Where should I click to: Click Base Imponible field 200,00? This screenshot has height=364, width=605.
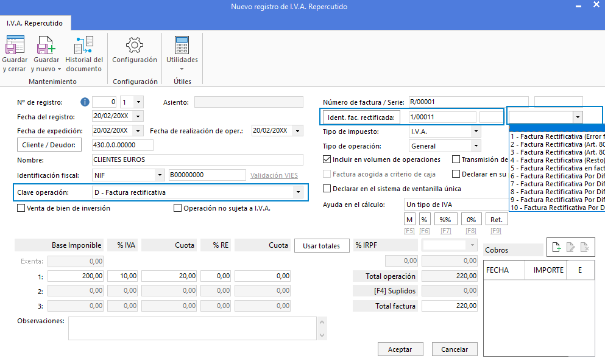76,276
